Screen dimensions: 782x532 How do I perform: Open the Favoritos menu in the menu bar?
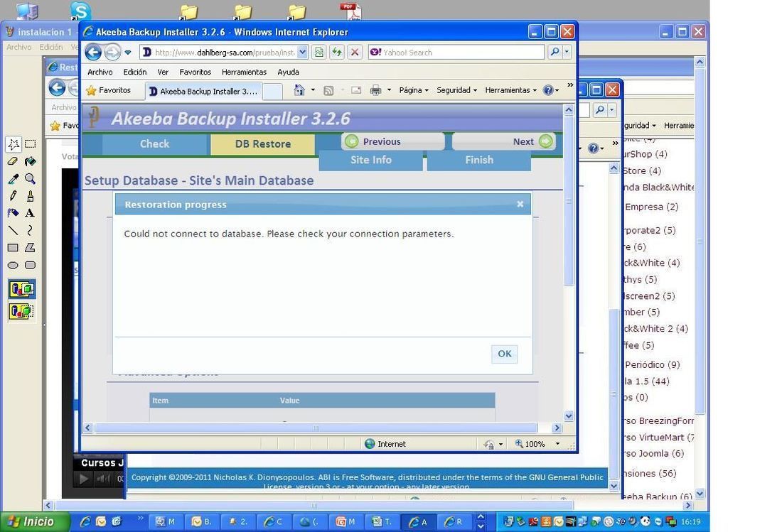pyautogui.click(x=195, y=72)
